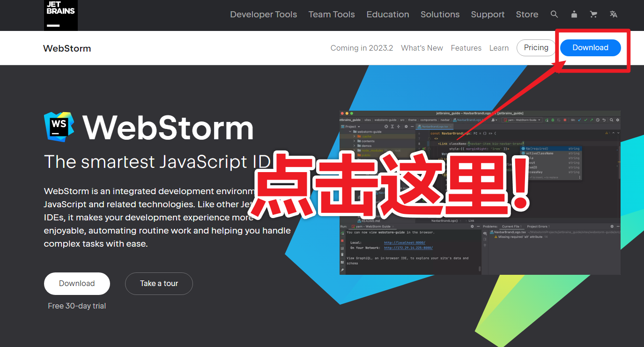Click the Git push icon in the toolbar

[592, 120]
